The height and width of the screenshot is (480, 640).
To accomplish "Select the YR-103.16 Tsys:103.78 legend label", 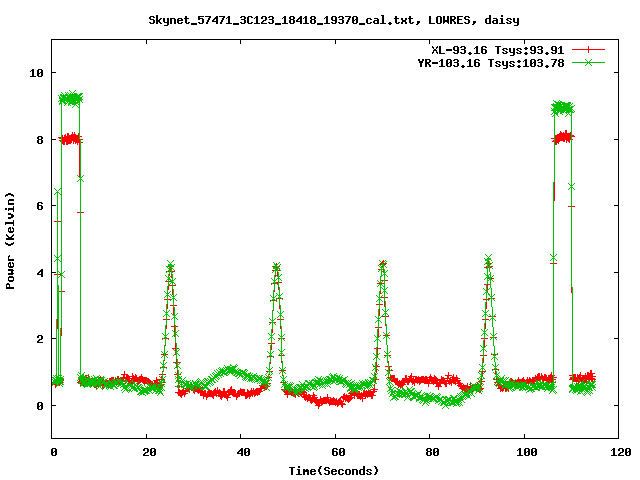I will [x=491, y=63].
